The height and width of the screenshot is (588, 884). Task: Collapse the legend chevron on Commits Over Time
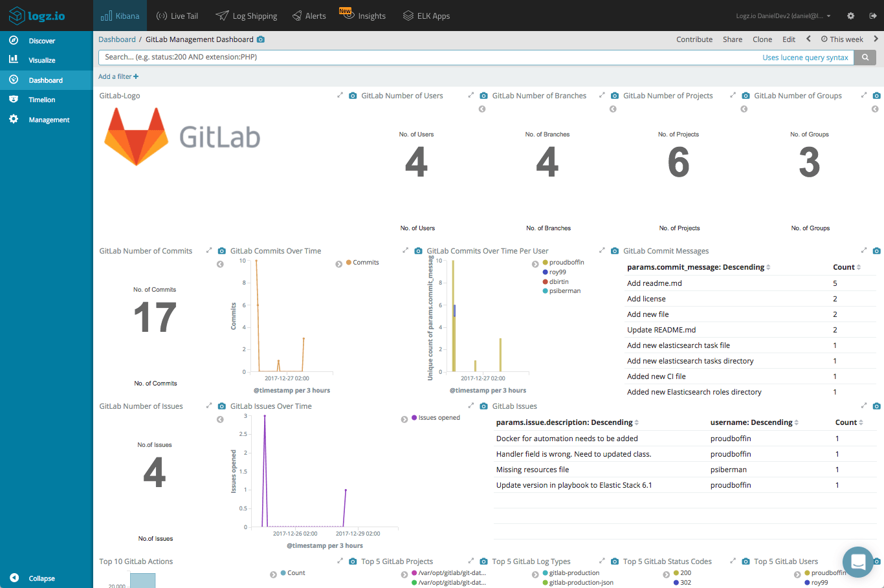coord(338,263)
